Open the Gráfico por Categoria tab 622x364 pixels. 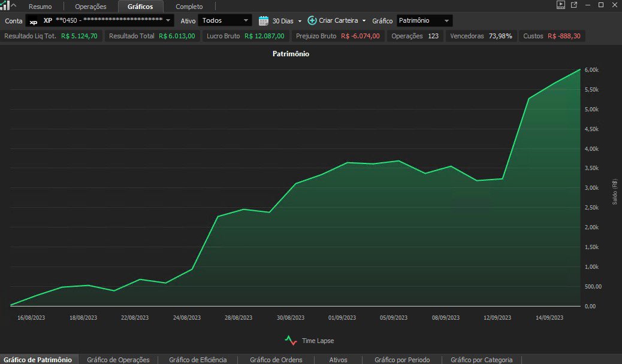[x=482, y=360]
